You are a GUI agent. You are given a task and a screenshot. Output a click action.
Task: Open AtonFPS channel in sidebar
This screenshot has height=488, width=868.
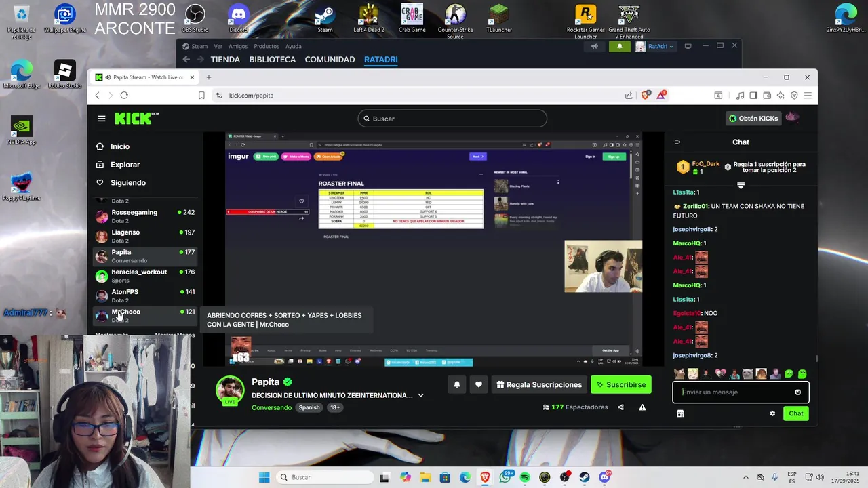[144, 296]
